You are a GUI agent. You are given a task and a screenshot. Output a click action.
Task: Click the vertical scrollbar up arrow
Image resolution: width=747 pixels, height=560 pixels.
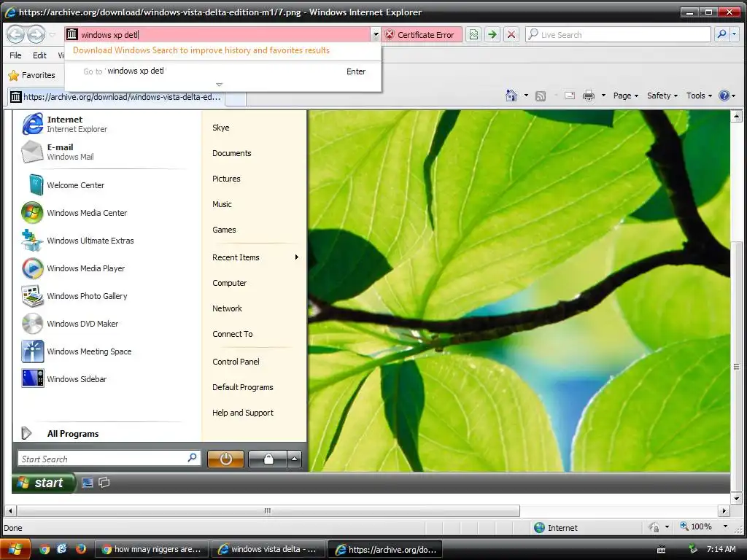click(x=737, y=116)
